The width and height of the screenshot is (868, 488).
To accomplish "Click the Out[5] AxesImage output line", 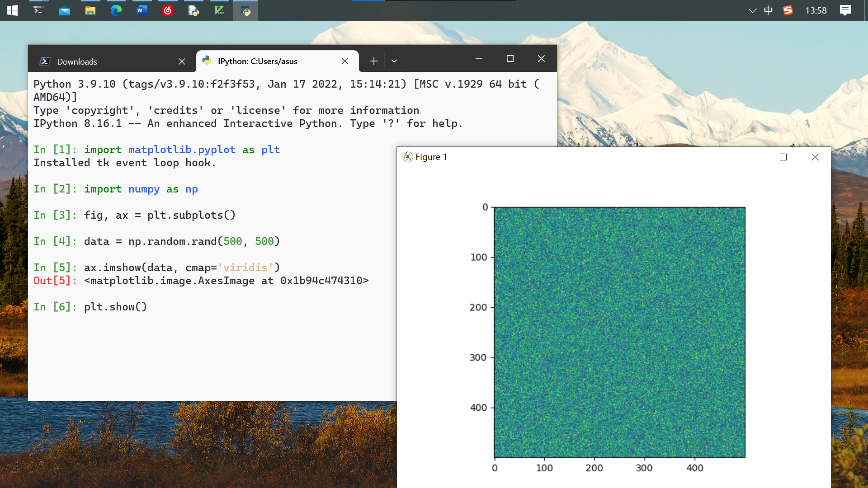I will (x=201, y=281).
